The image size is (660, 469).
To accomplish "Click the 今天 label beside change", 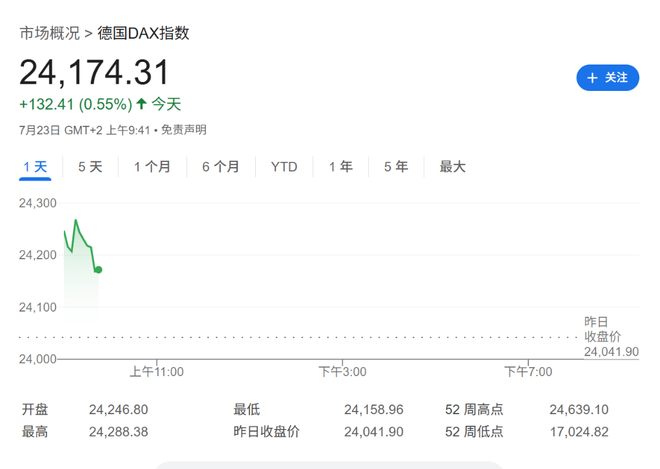I will point(166,104).
